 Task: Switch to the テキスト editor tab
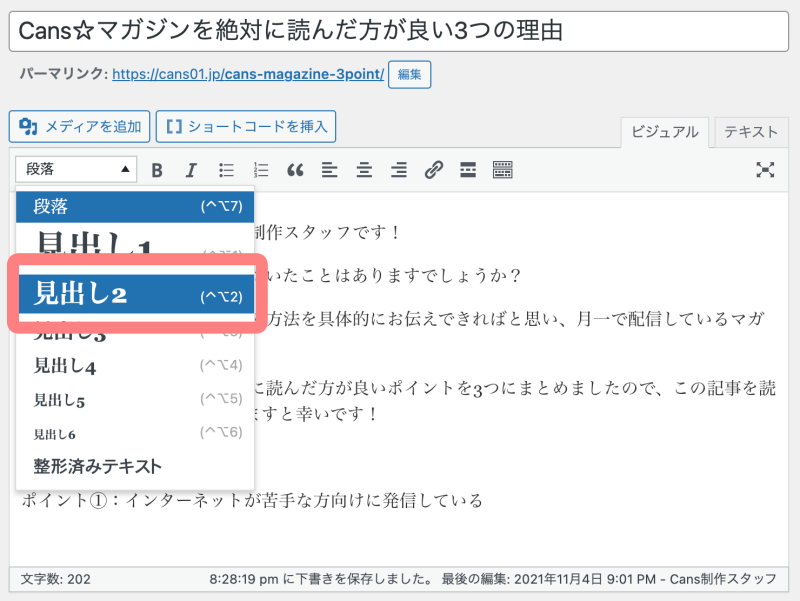point(751,132)
